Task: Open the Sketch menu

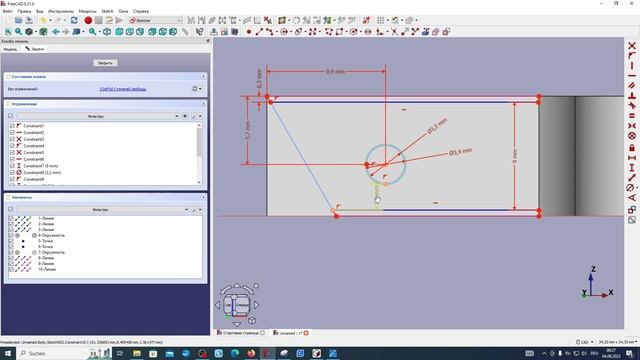Action: [107, 11]
